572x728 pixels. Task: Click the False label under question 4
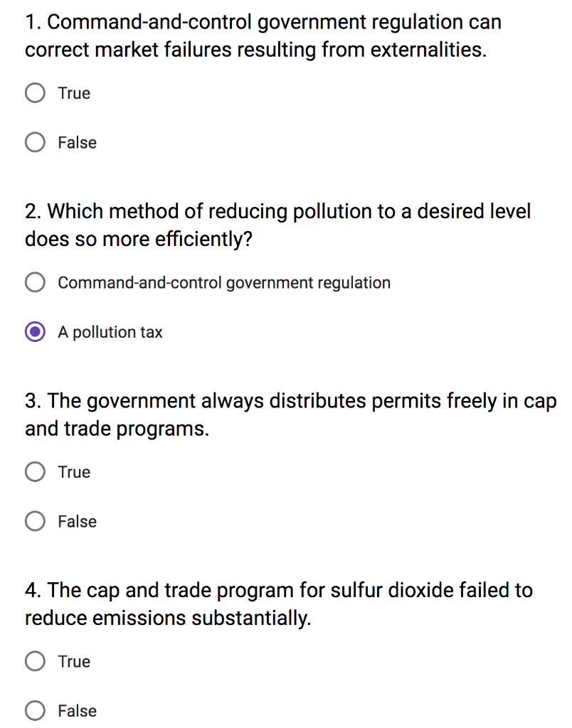pos(76,710)
